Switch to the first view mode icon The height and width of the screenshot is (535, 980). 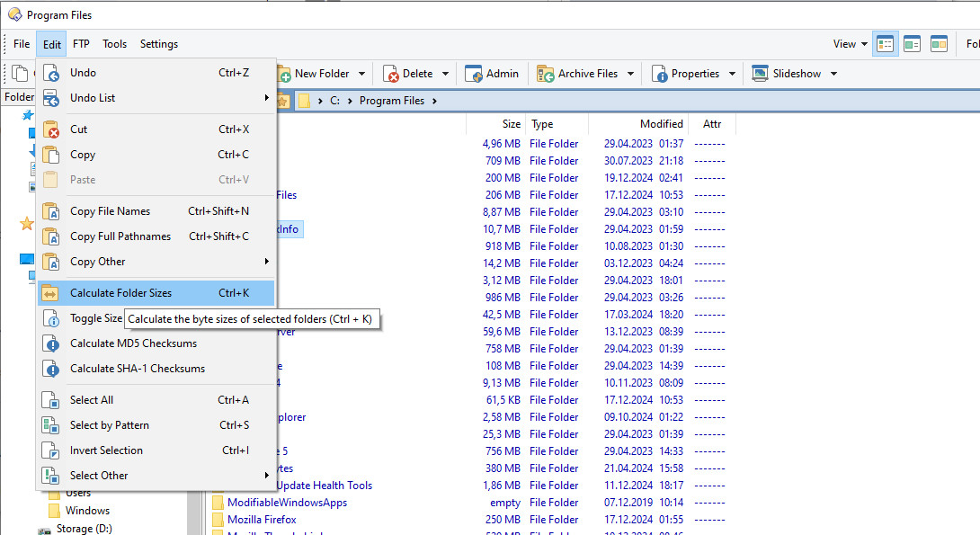tap(885, 44)
